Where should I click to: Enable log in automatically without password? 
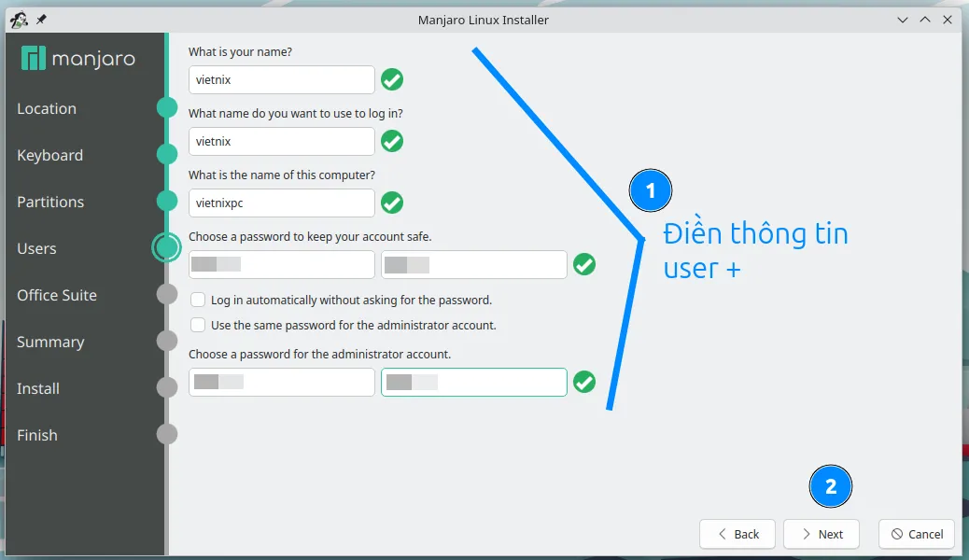[198, 301]
